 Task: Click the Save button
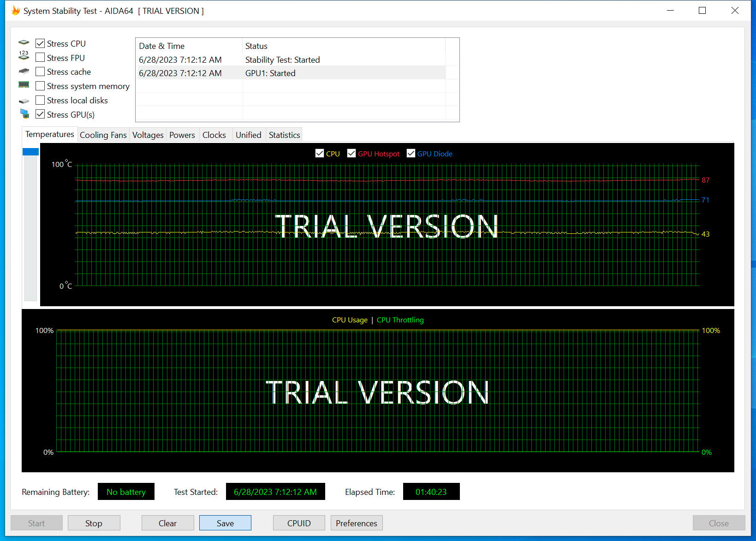point(225,523)
